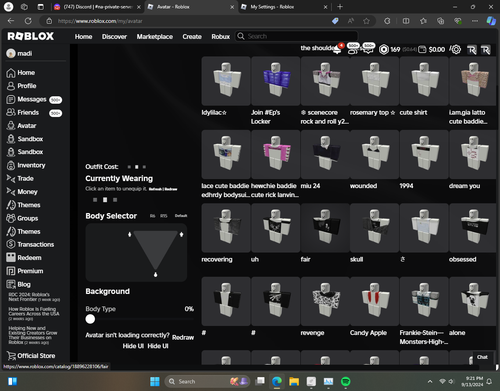Open Spotify from the taskbar

tap(346, 381)
